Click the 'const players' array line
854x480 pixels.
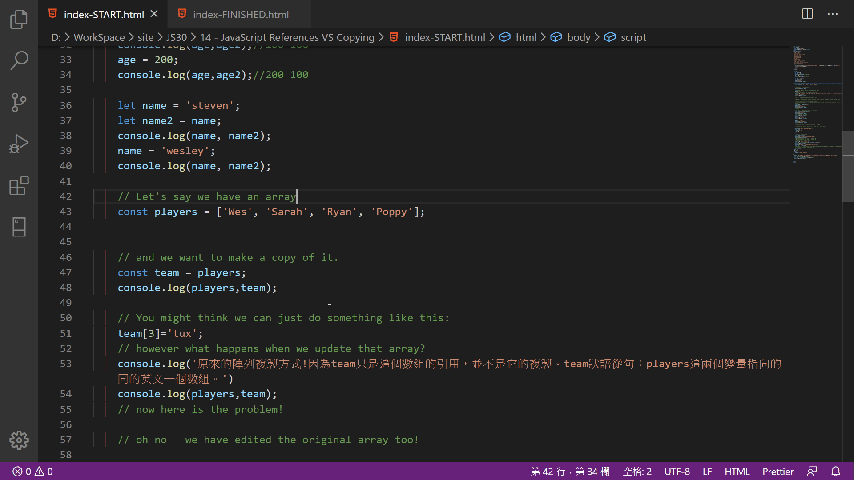pyautogui.click(x=271, y=211)
